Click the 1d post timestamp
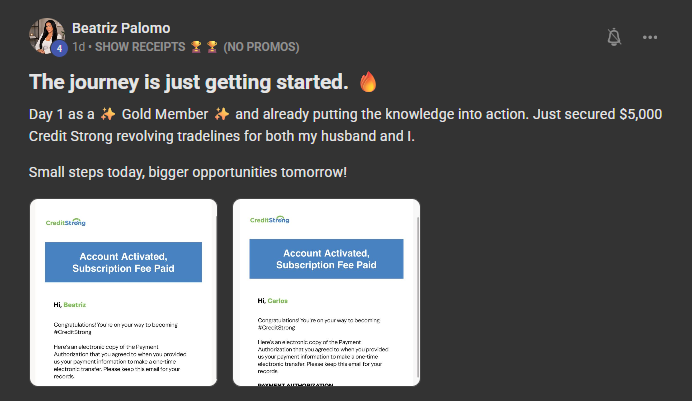 point(79,47)
